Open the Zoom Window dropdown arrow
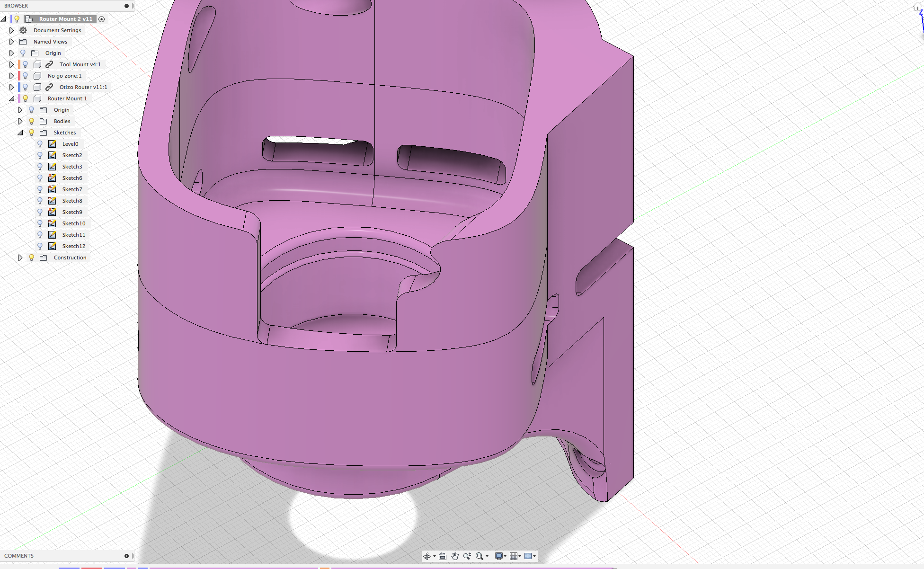 pyautogui.click(x=487, y=556)
